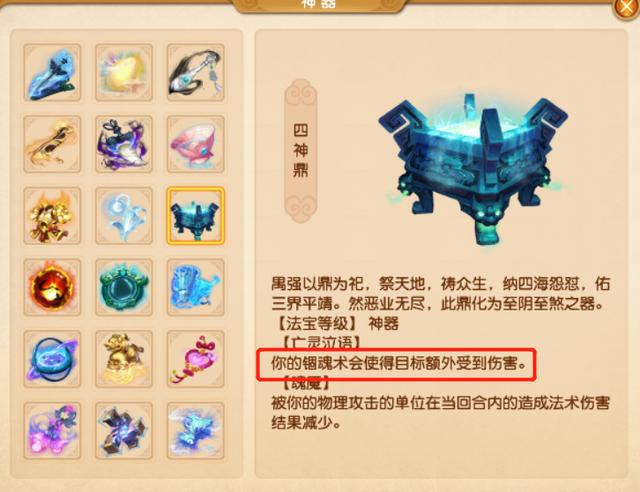The width and height of the screenshot is (640, 492).
Task: Click the highlighted 四神鼎 cauldron icon
Action: pyautogui.click(x=196, y=216)
